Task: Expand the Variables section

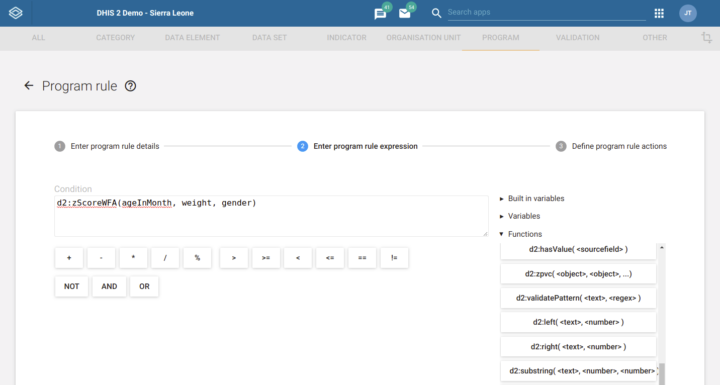Action: [x=520, y=216]
